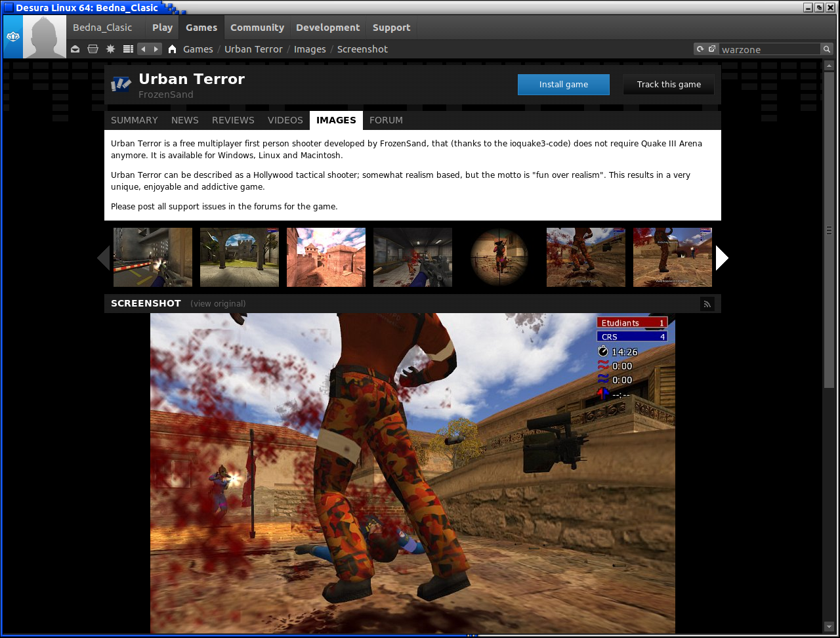Open the shopping cart basket icon
Viewport: 840px width, 638px height.
[93, 49]
